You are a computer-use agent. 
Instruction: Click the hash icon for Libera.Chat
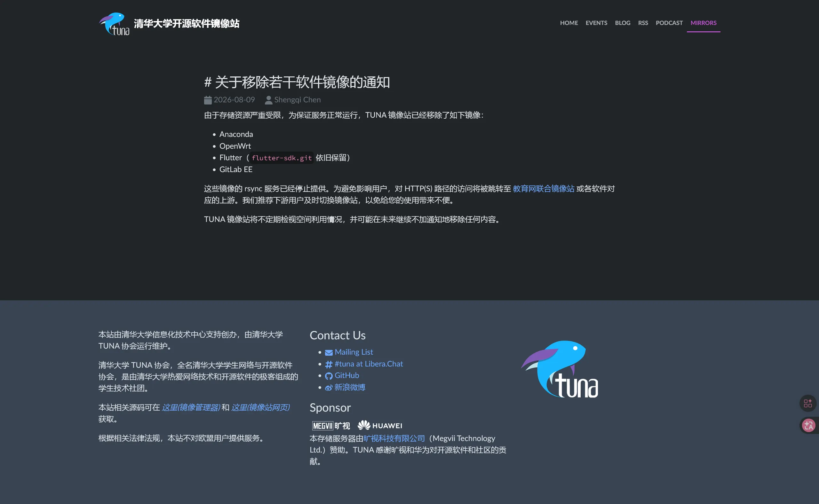[x=329, y=364]
